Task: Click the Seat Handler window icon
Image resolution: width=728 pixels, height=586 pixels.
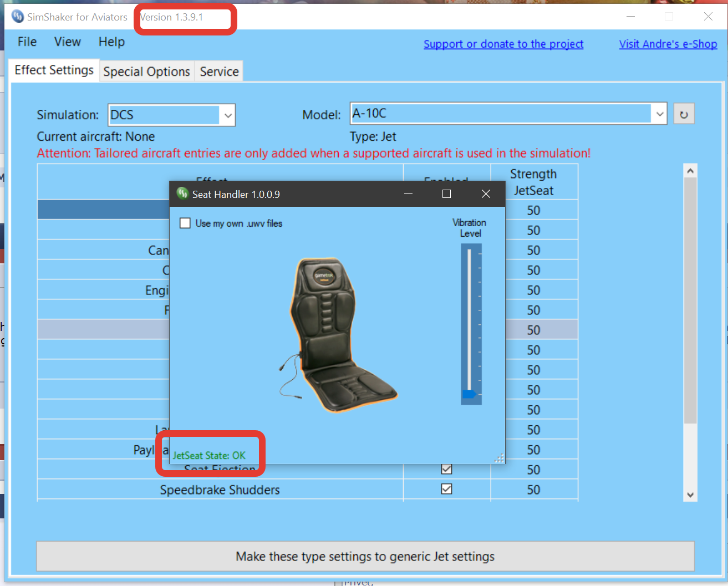Action: coord(182,193)
